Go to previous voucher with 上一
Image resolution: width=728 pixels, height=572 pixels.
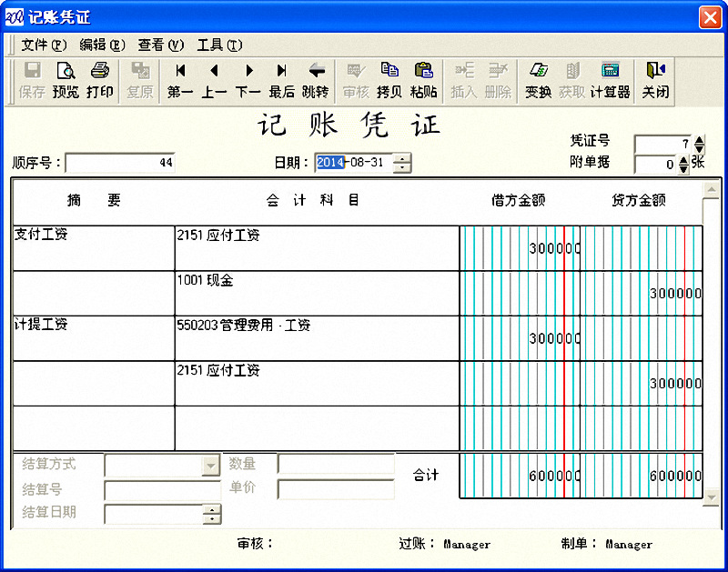(x=214, y=81)
